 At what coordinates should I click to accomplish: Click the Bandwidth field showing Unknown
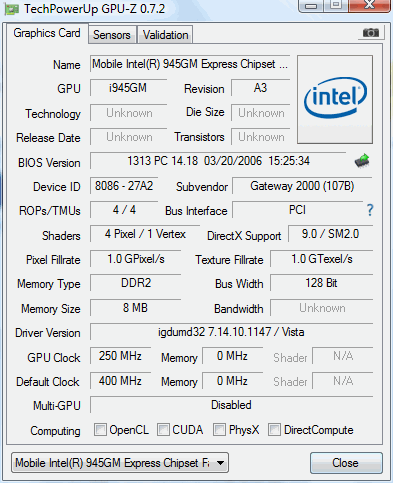(322, 308)
